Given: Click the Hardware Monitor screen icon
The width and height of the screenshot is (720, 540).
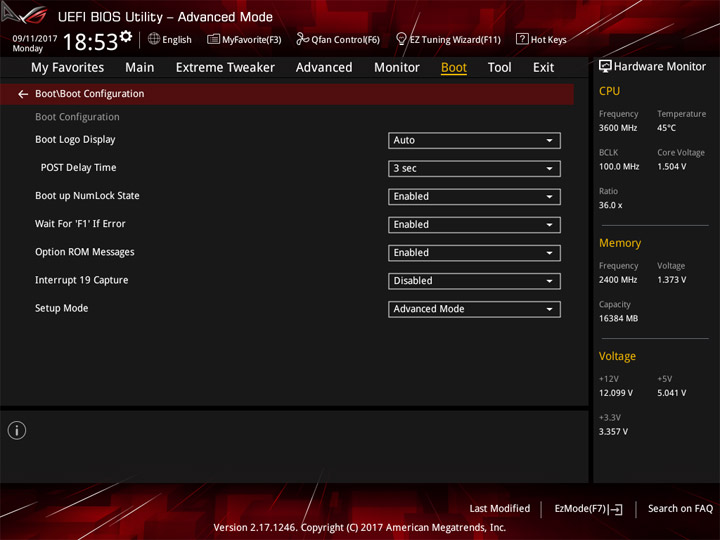Looking at the screenshot, I should (x=605, y=66).
